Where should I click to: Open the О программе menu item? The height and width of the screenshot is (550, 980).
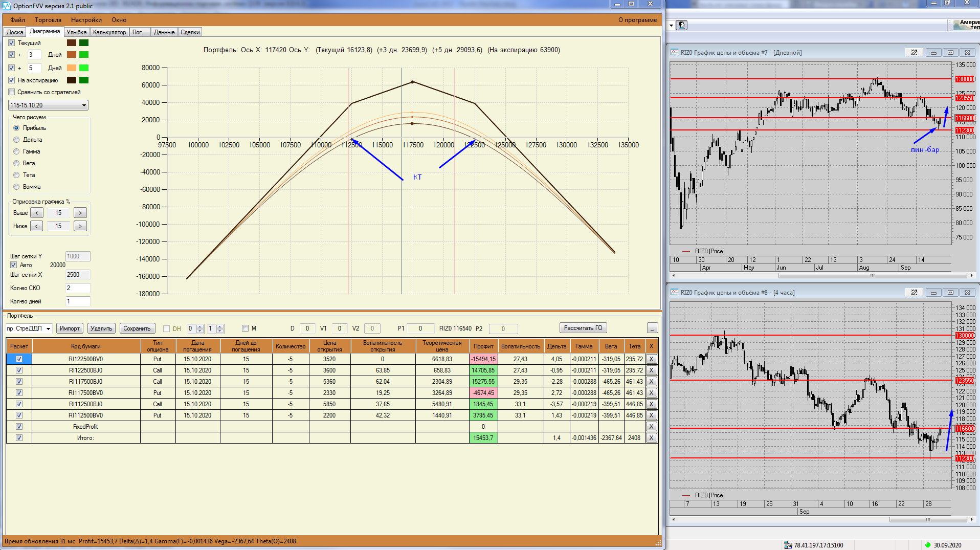click(637, 20)
